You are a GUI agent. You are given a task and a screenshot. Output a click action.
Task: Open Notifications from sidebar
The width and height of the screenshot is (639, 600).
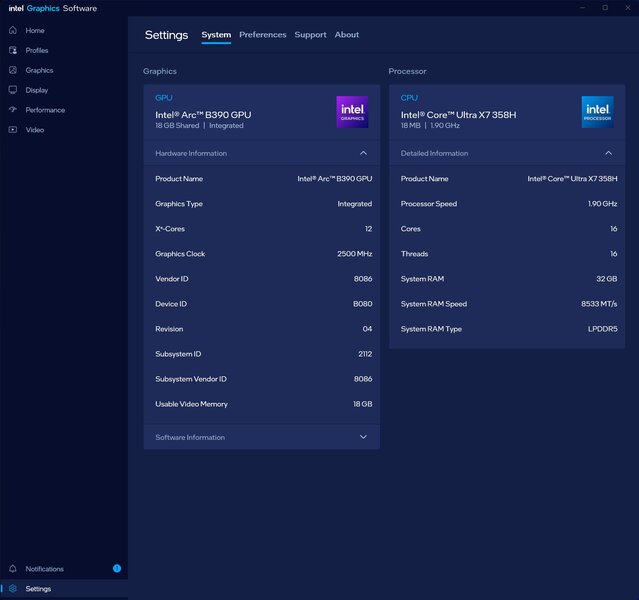click(x=44, y=569)
